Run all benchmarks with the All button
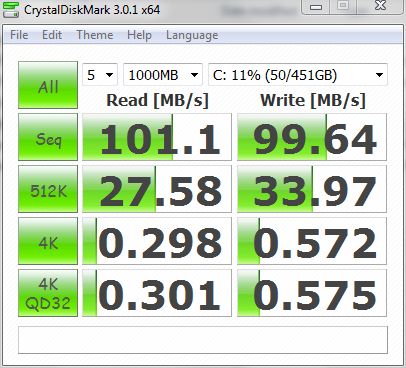 click(x=48, y=85)
